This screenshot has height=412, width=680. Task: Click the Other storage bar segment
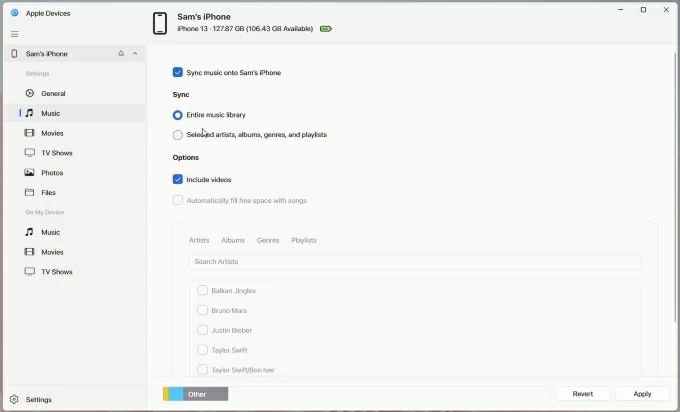point(205,394)
